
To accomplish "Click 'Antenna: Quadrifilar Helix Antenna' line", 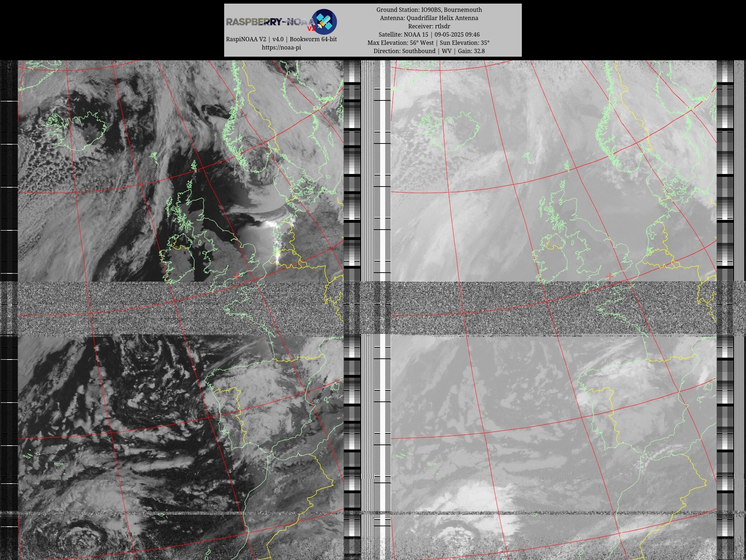I will (429, 18).
